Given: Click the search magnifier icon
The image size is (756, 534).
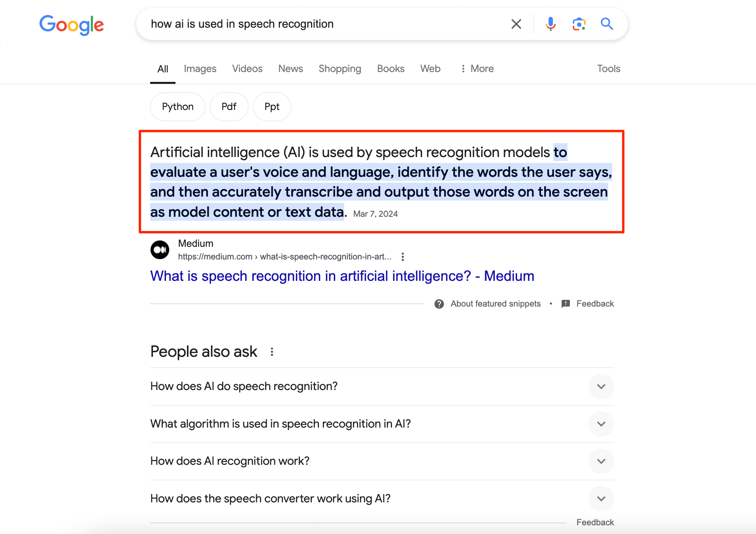Looking at the screenshot, I should tap(607, 24).
